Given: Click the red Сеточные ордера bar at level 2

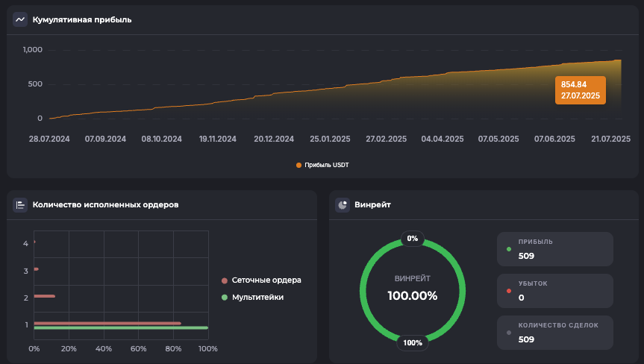Looking at the screenshot, I should 44,296.
